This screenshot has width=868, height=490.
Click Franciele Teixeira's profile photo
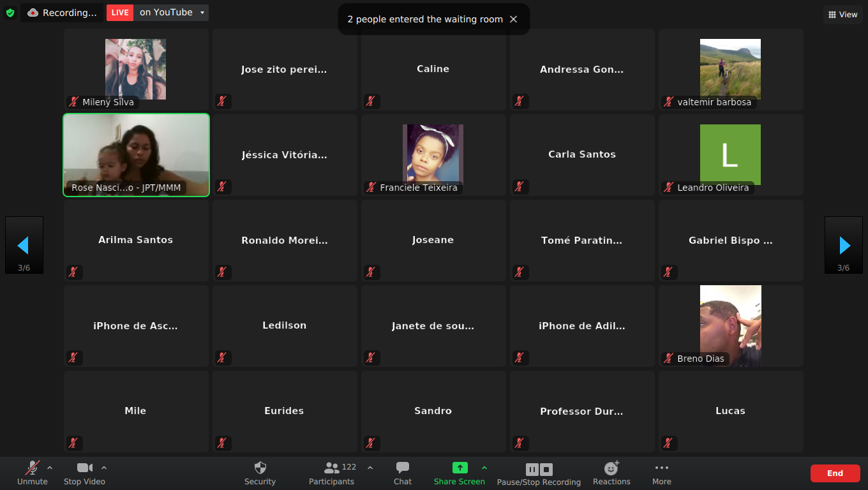point(433,154)
